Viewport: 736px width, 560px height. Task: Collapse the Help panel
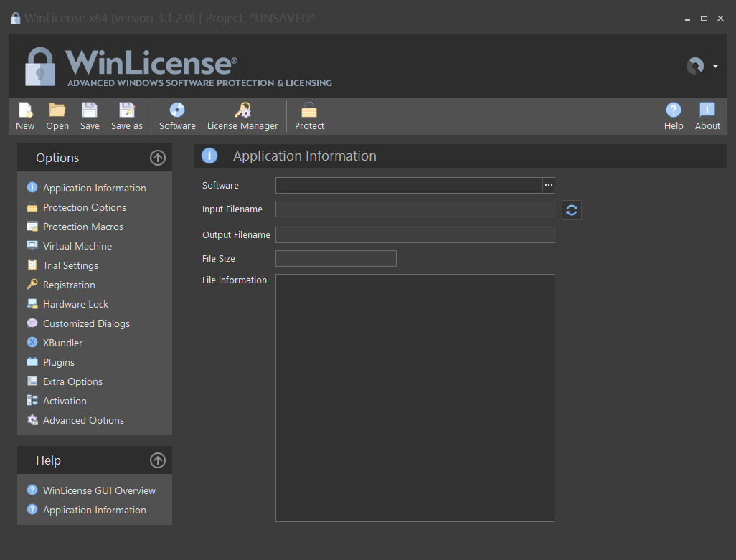[x=158, y=460]
